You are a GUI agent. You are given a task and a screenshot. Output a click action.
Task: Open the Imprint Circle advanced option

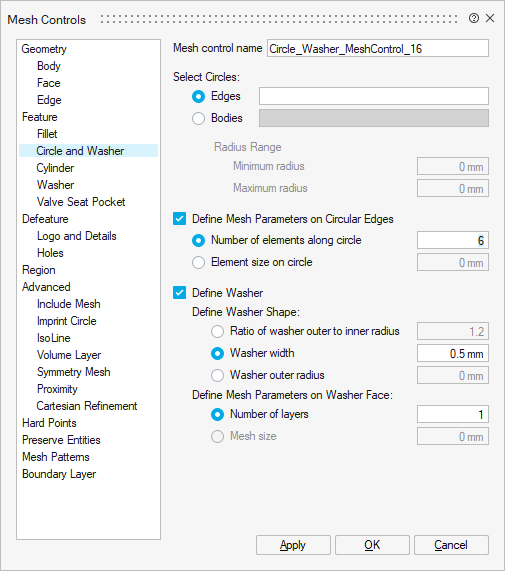point(67,321)
